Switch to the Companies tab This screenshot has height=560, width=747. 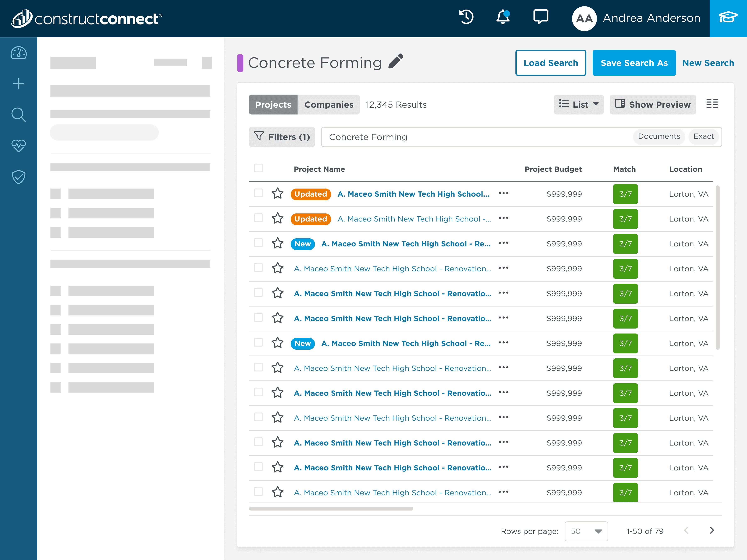pyautogui.click(x=329, y=105)
